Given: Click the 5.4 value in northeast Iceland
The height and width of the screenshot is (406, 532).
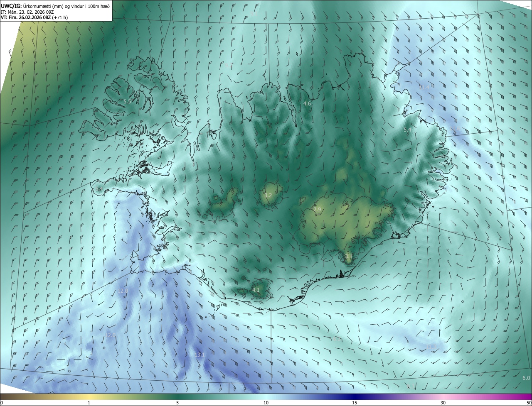Looking at the screenshot, I should [407, 130].
